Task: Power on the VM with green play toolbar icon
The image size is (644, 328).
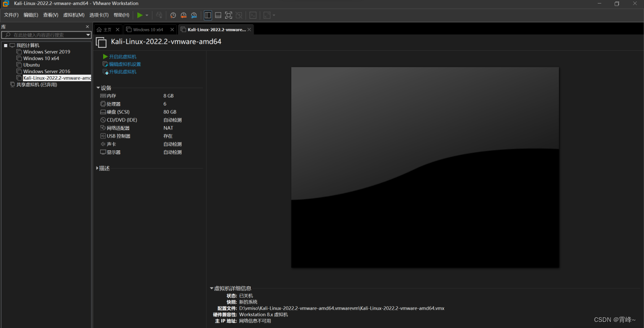Action: 140,15
